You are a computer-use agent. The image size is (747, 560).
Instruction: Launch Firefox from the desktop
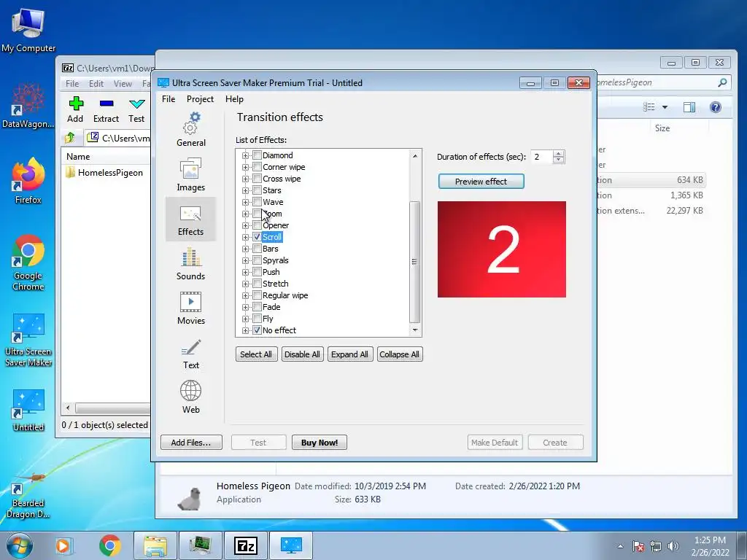point(28,181)
